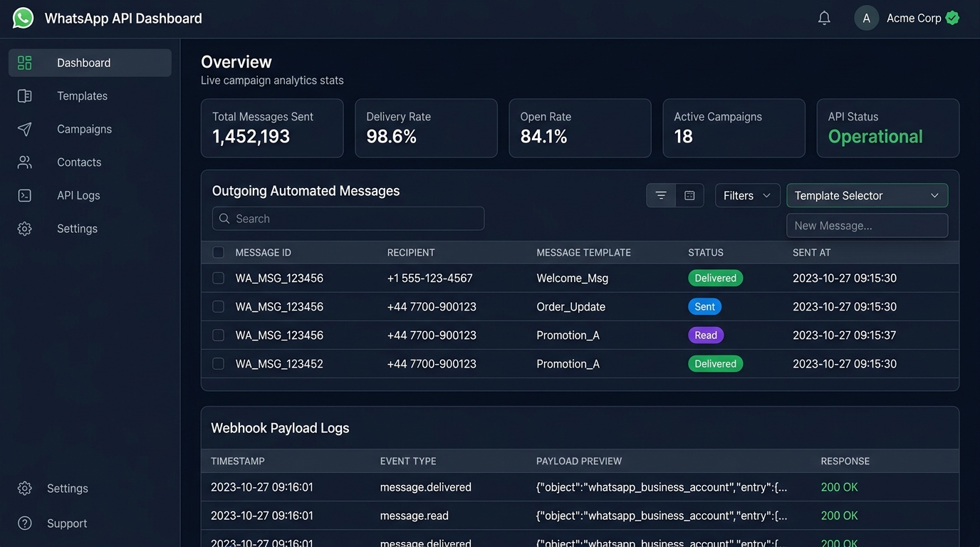Expand the Template Selector dropdown
Image resolution: width=980 pixels, height=547 pixels.
(x=867, y=195)
